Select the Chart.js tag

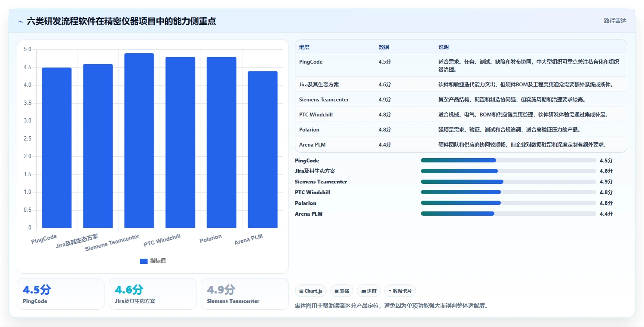311,291
